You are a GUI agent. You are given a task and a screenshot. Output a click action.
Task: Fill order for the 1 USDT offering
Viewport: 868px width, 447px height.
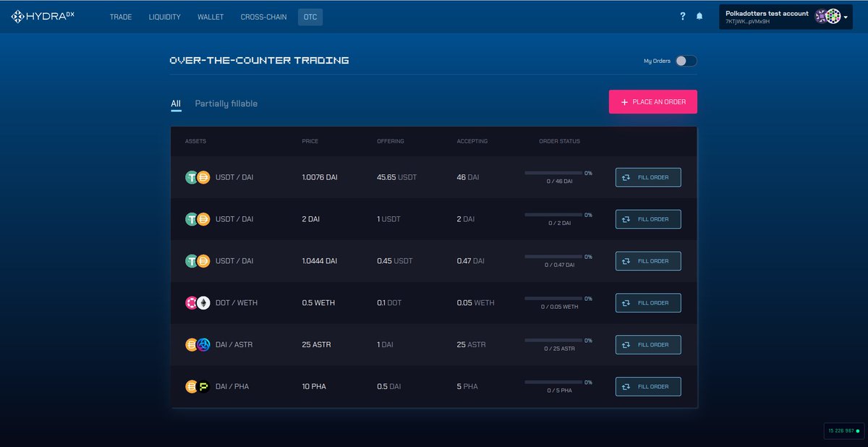point(648,219)
